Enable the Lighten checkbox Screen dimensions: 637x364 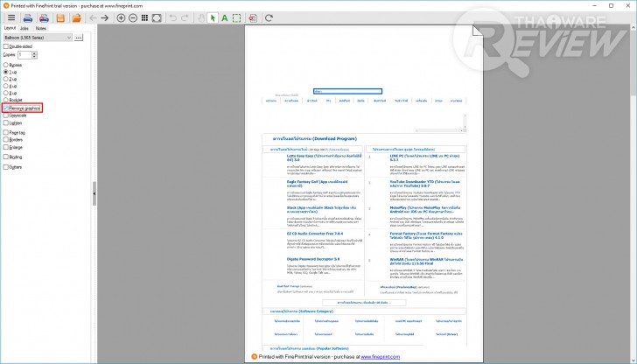point(5,122)
